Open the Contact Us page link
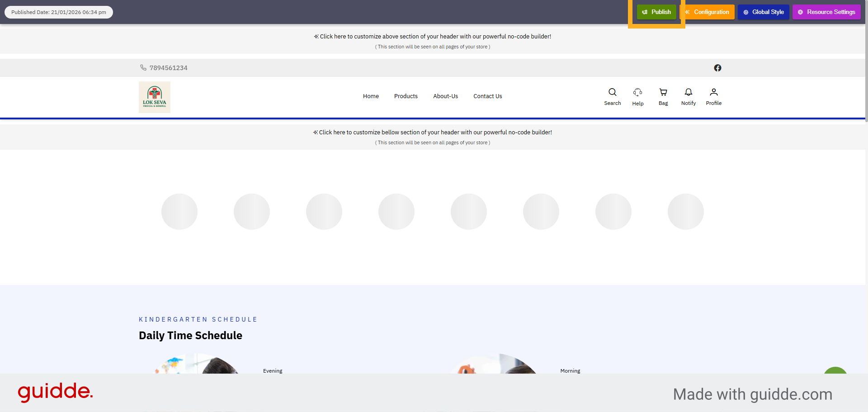The image size is (868, 412). click(487, 96)
